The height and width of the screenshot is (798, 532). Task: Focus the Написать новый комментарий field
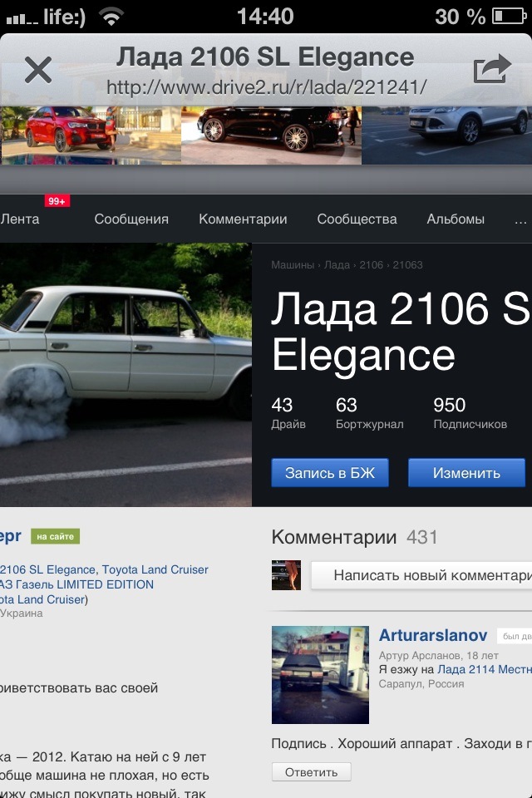pos(421,575)
